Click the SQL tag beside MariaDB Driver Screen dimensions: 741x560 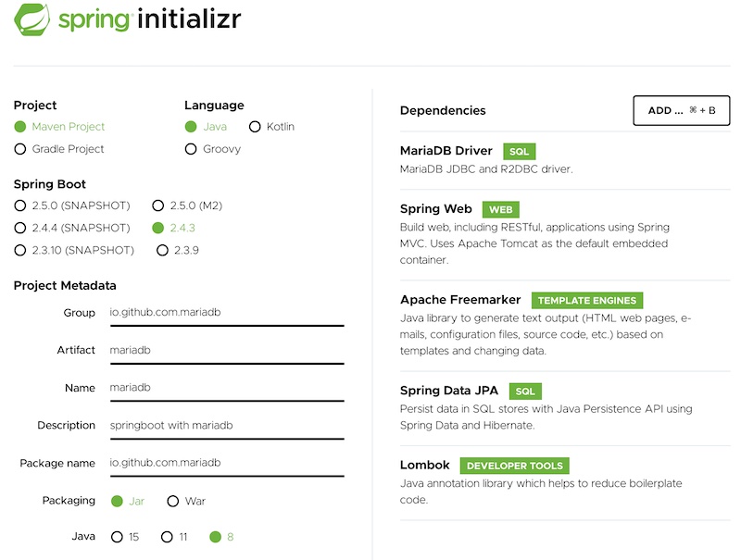click(x=520, y=152)
